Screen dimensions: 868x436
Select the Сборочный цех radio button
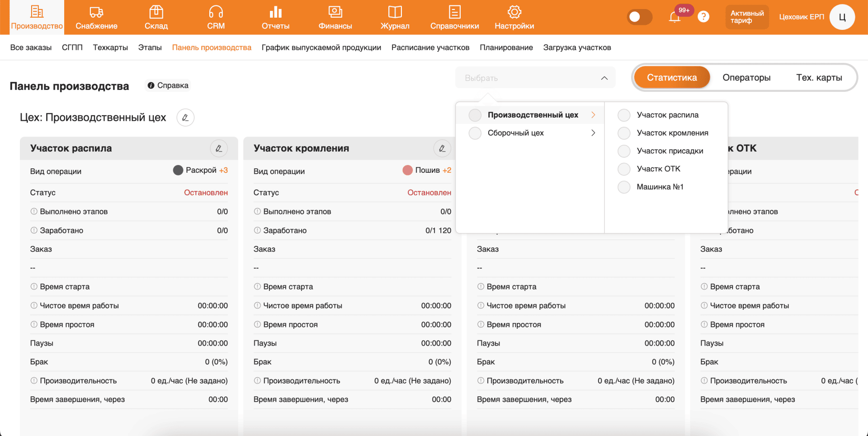point(475,133)
